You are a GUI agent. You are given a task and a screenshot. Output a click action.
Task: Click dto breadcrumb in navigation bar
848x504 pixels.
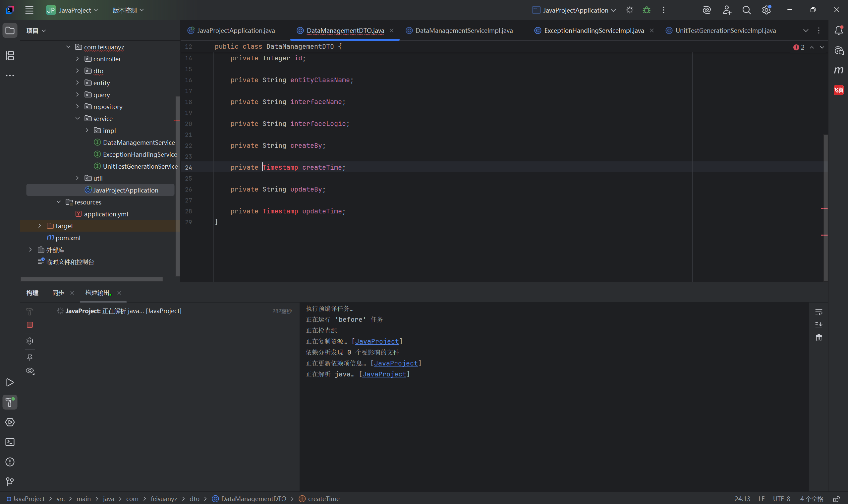point(194,499)
